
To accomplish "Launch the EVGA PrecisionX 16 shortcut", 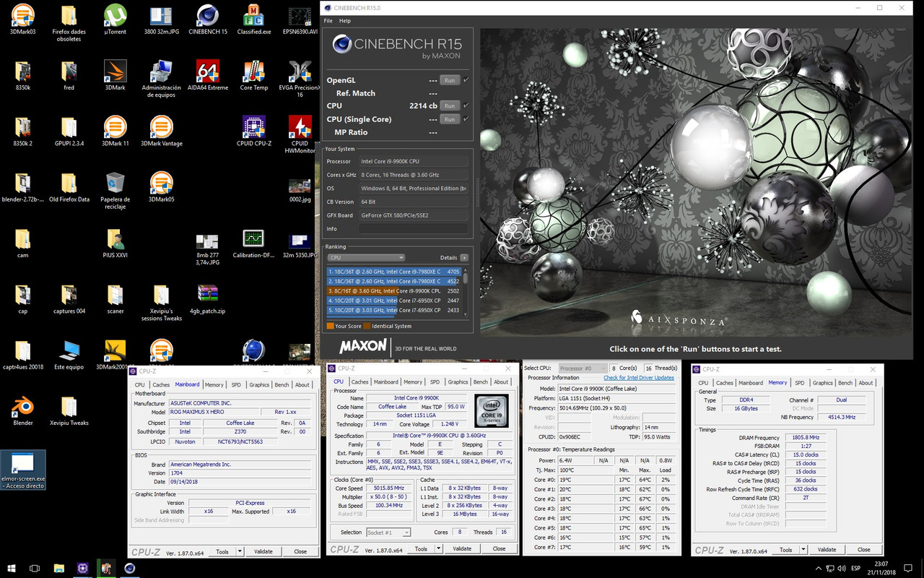I will point(300,79).
